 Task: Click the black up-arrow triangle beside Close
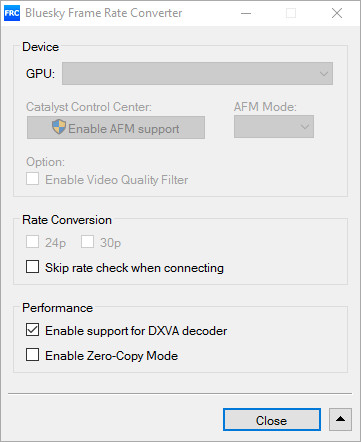click(x=340, y=419)
